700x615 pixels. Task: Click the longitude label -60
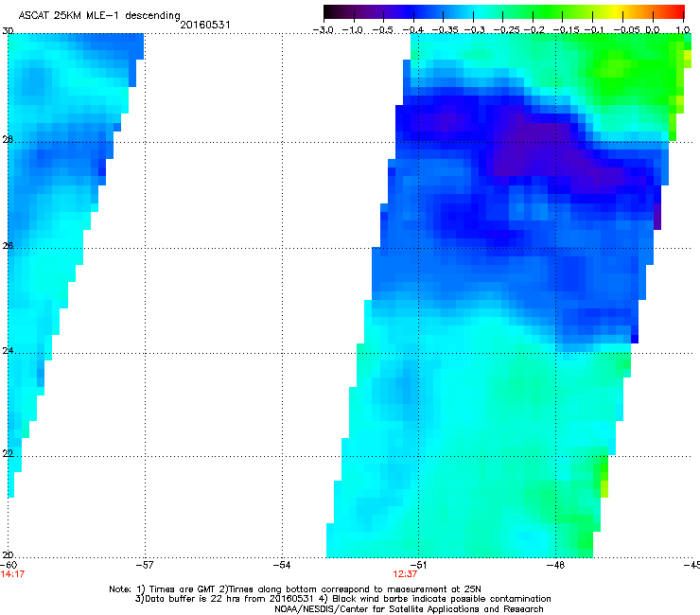9,565
